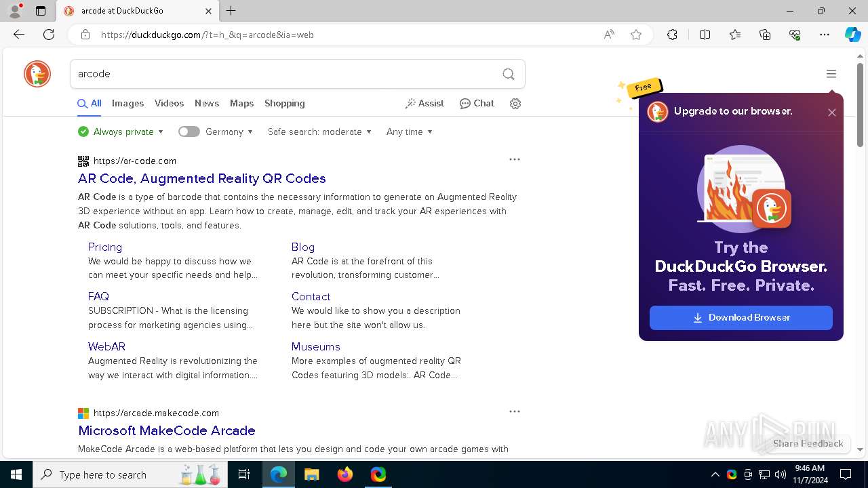This screenshot has width=868, height=488.
Task: Click Read aloud icon in address bar
Action: pos(609,35)
